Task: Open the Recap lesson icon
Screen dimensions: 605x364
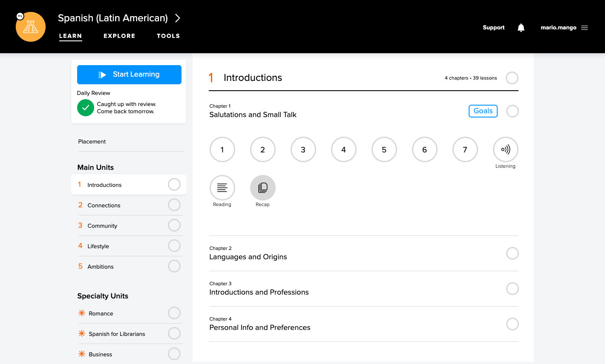Action: [x=262, y=188]
